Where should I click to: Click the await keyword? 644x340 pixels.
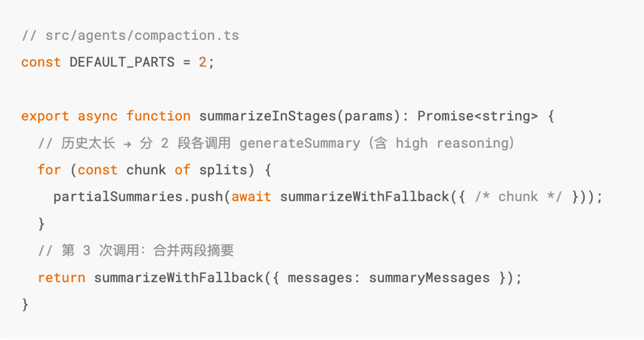(251, 196)
